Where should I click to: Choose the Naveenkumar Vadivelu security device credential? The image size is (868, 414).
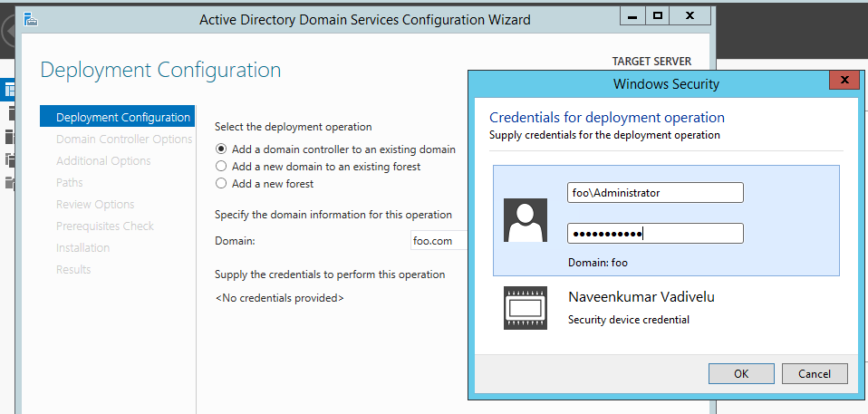pyautogui.click(x=667, y=308)
